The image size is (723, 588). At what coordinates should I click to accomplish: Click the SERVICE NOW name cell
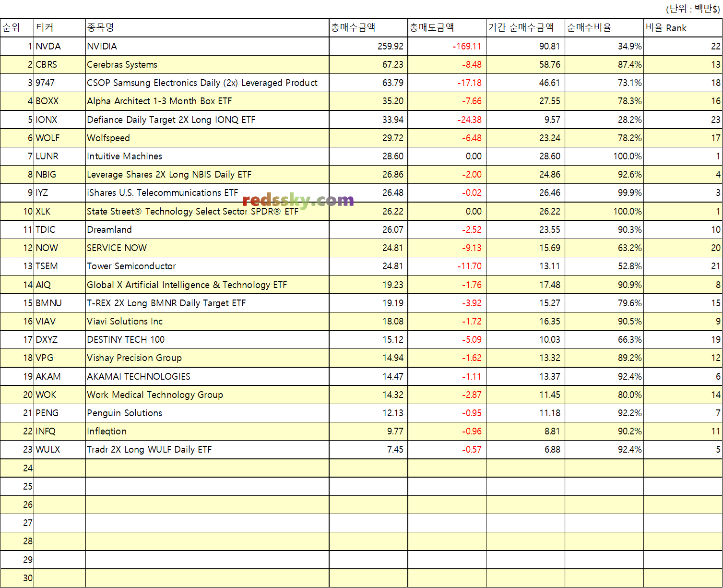[x=207, y=248]
